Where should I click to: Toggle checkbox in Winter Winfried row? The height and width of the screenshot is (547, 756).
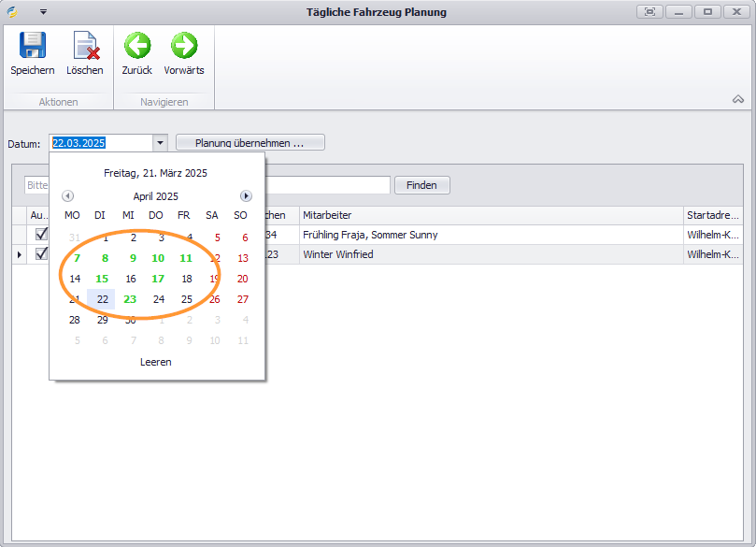pos(41,253)
